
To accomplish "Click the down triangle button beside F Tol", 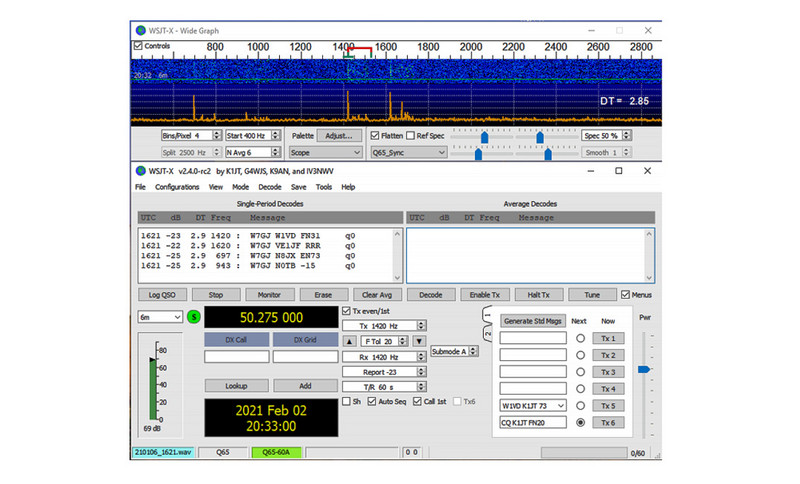I will tap(419, 341).
